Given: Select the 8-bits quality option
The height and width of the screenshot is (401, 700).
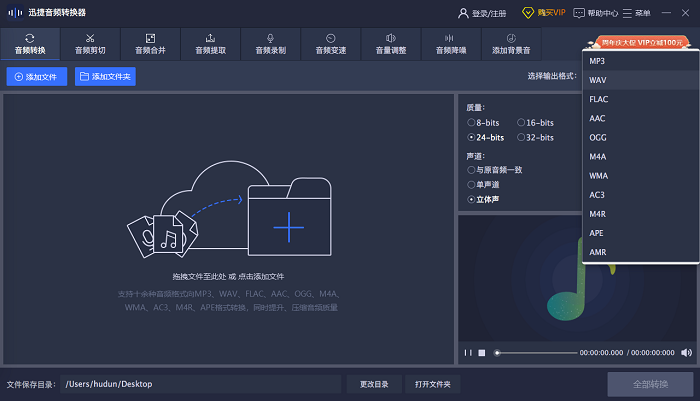Looking at the screenshot, I should click(x=471, y=122).
